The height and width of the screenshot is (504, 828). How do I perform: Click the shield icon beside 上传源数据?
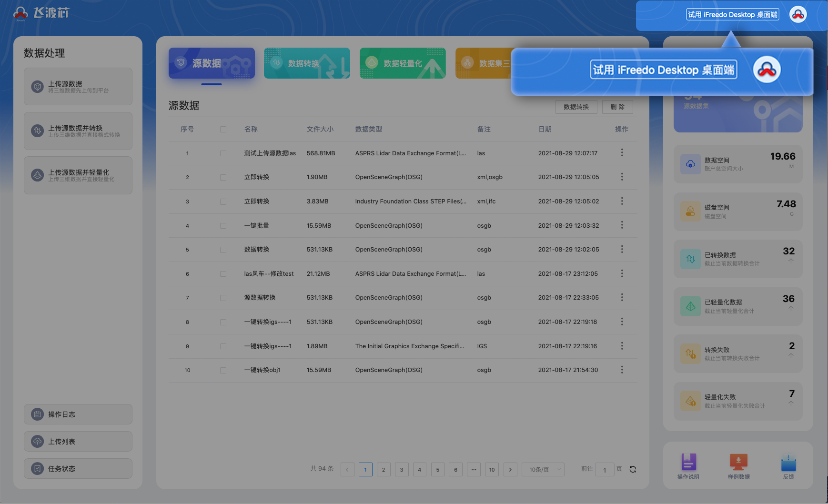click(37, 87)
